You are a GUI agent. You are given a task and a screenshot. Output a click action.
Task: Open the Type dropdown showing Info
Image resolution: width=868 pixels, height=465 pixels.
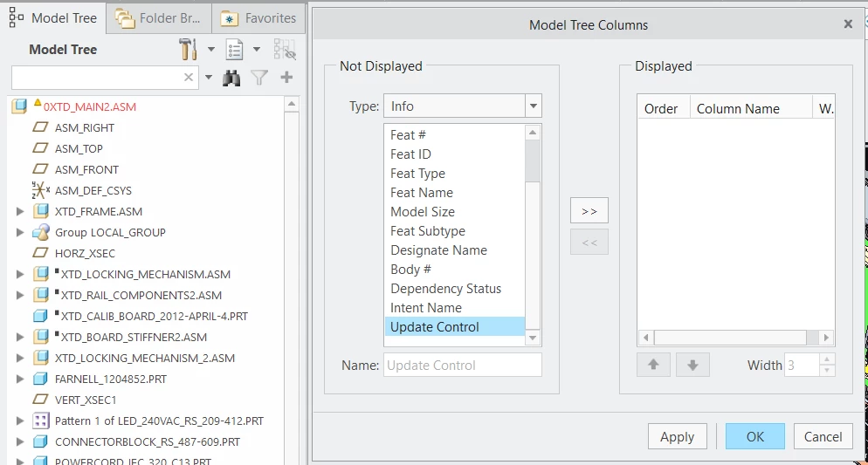click(462, 106)
